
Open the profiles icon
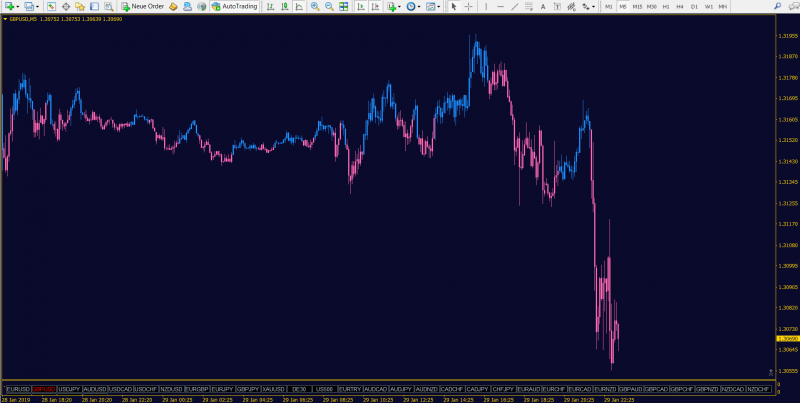pyautogui.click(x=29, y=7)
